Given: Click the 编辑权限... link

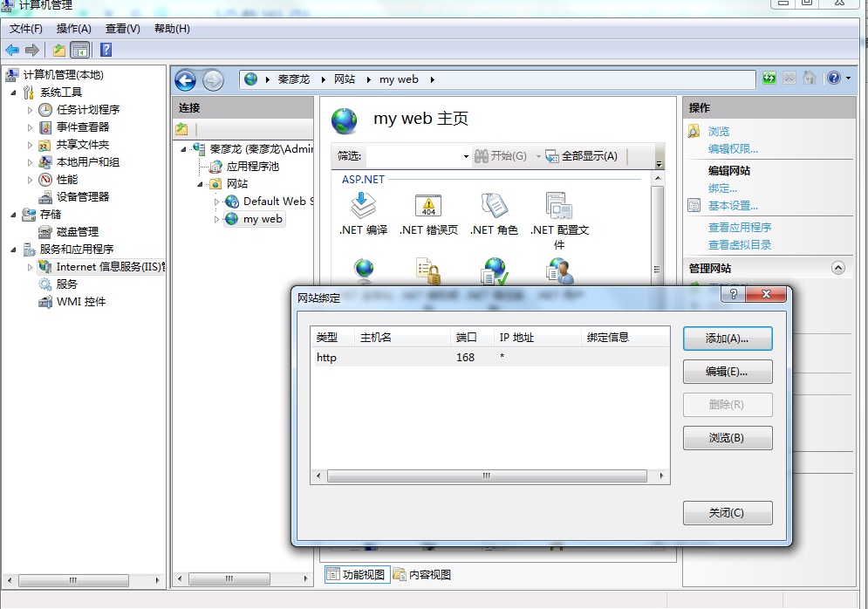Looking at the screenshot, I should pos(733,149).
